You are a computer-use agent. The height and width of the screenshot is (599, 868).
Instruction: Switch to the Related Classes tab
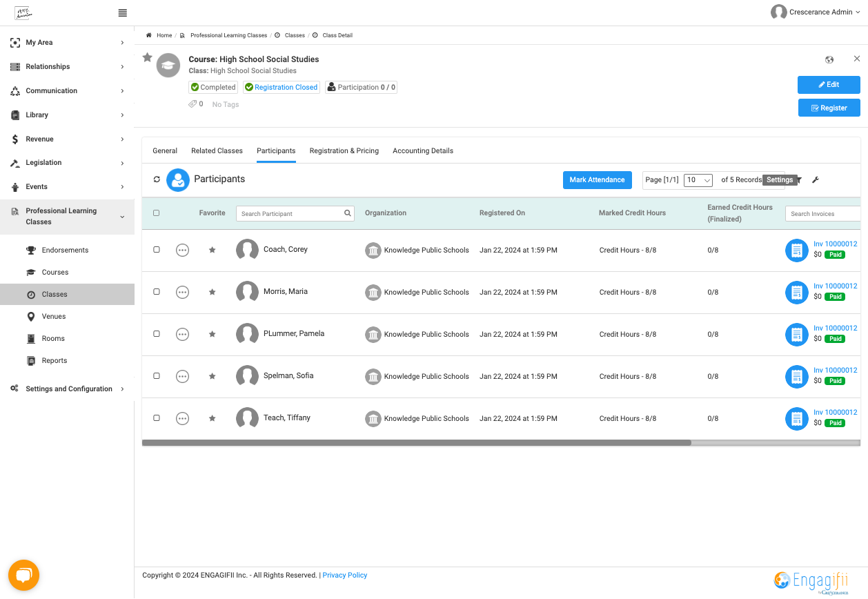click(x=217, y=151)
